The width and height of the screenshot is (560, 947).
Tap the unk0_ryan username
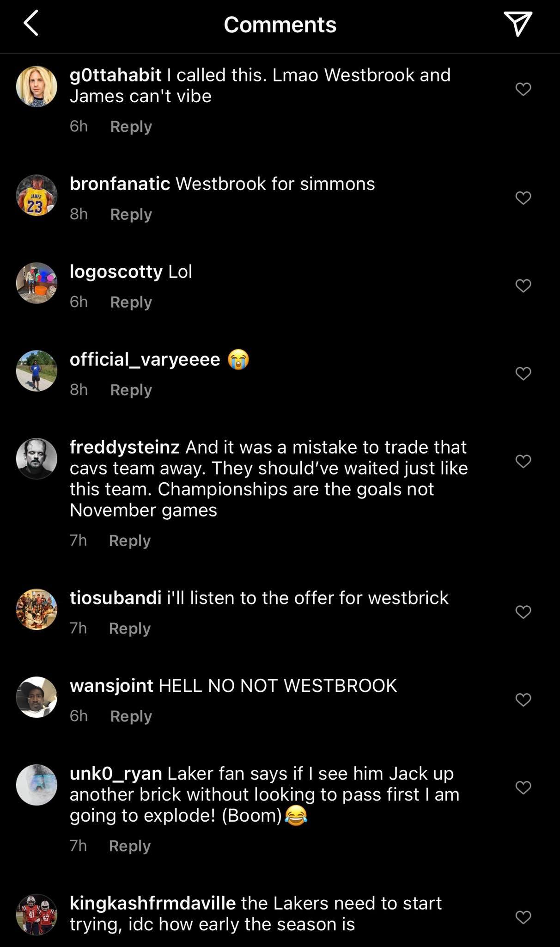pos(116,773)
